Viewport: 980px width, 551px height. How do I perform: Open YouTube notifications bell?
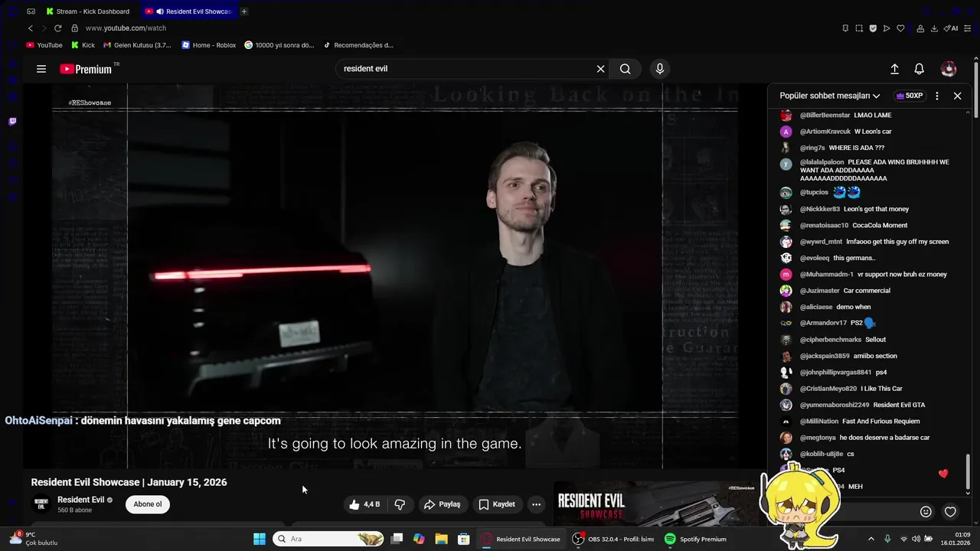click(920, 69)
